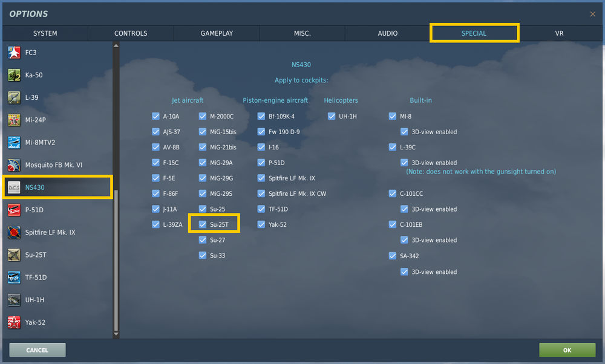Switch to the SYSTEM tab
Screen dimensions: 605x364
tap(45, 33)
